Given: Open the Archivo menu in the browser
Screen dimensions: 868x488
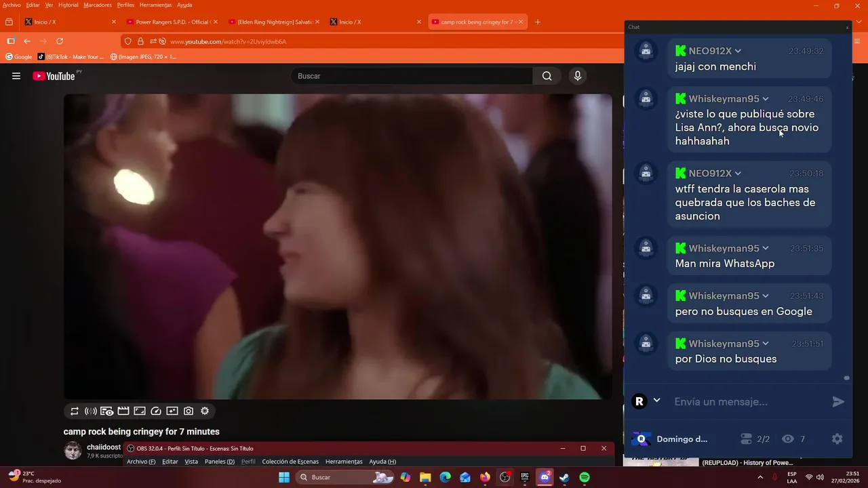Looking at the screenshot, I should [x=12, y=5].
